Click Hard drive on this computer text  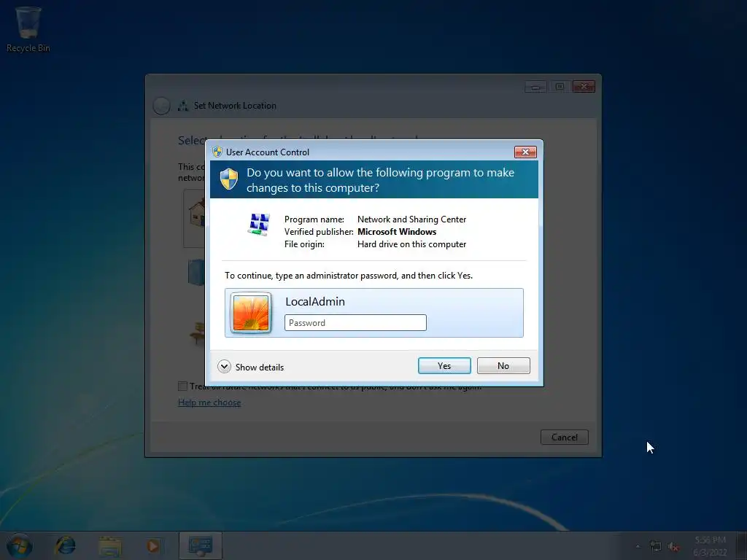(x=411, y=244)
